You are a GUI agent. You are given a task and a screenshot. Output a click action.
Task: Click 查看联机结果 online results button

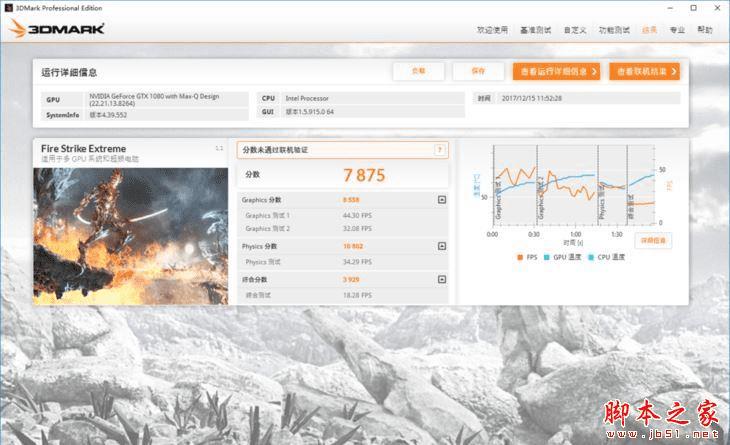(644, 72)
